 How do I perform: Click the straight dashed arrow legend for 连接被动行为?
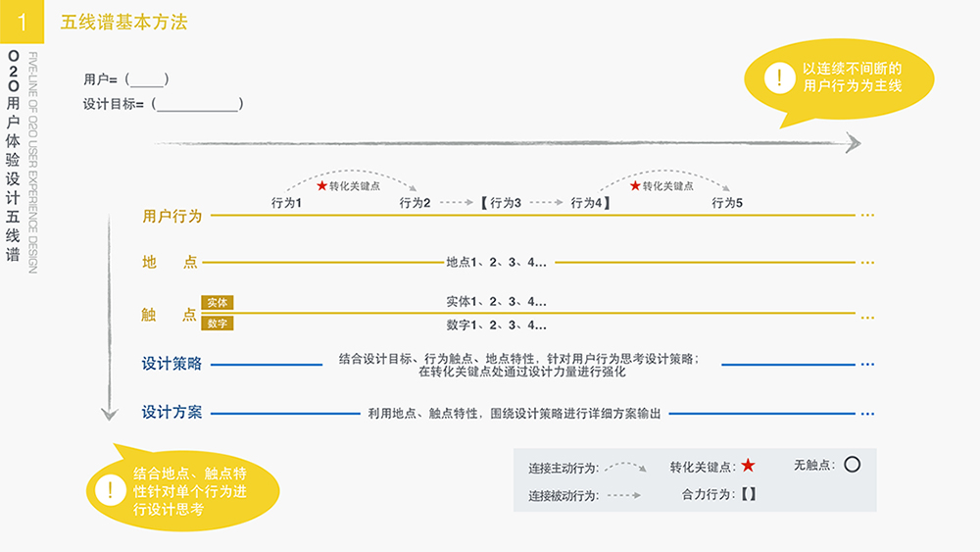tap(624, 495)
